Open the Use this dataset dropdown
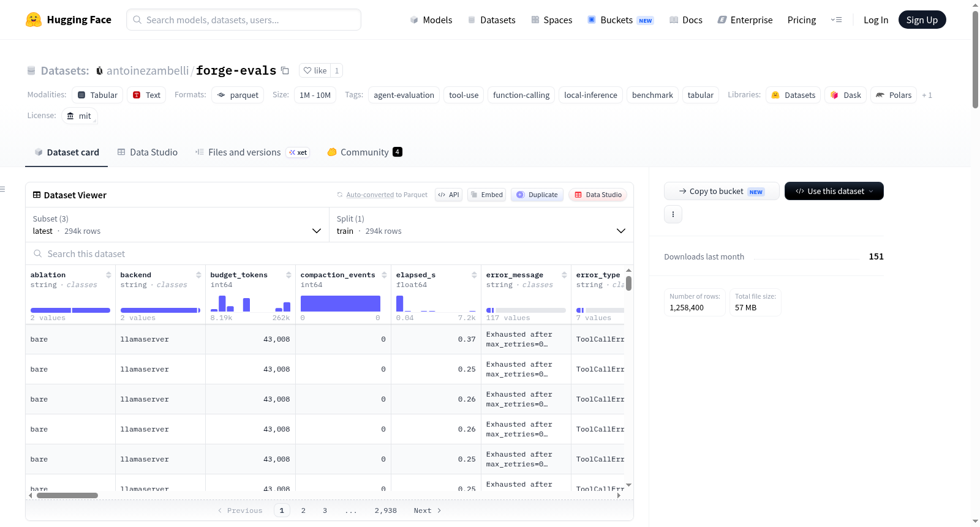 (x=834, y=191)
